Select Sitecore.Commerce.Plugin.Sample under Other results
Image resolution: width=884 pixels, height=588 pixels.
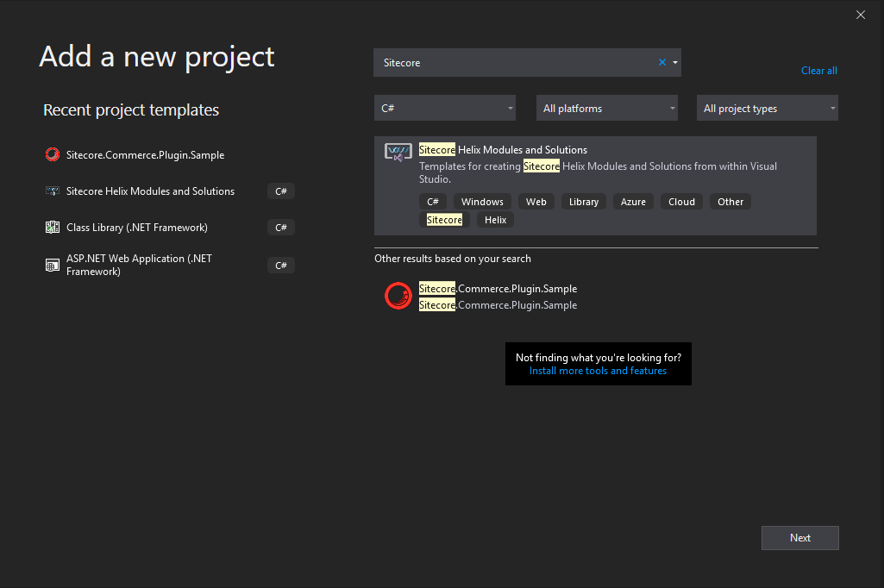click(x=595, y=297)
